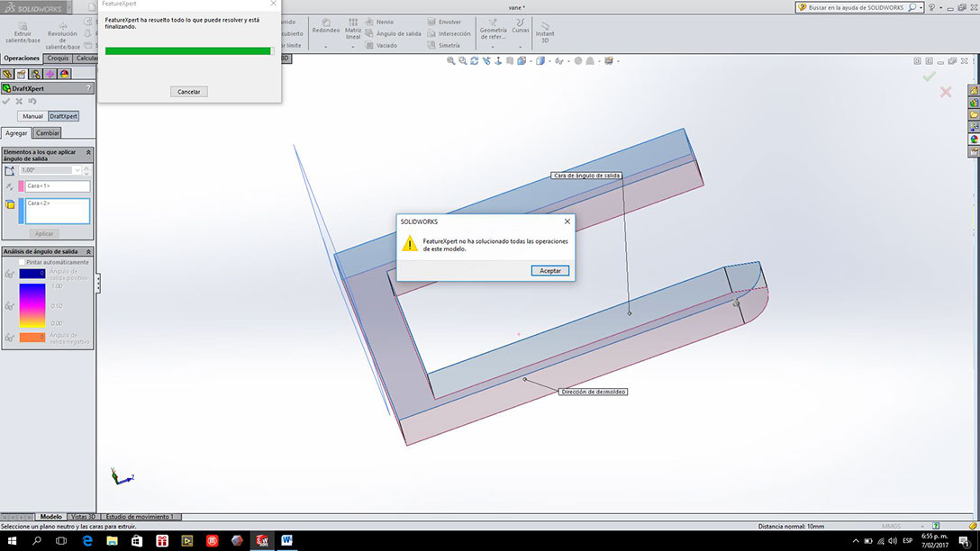
Task: Cancel DraftXpert with the X icon
Action: point(20,101)
